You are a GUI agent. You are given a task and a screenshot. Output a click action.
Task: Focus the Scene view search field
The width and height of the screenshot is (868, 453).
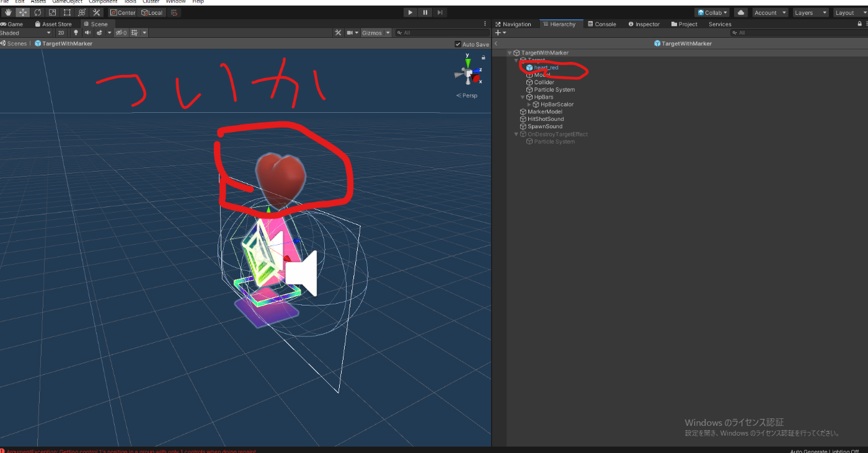(441, 33)
